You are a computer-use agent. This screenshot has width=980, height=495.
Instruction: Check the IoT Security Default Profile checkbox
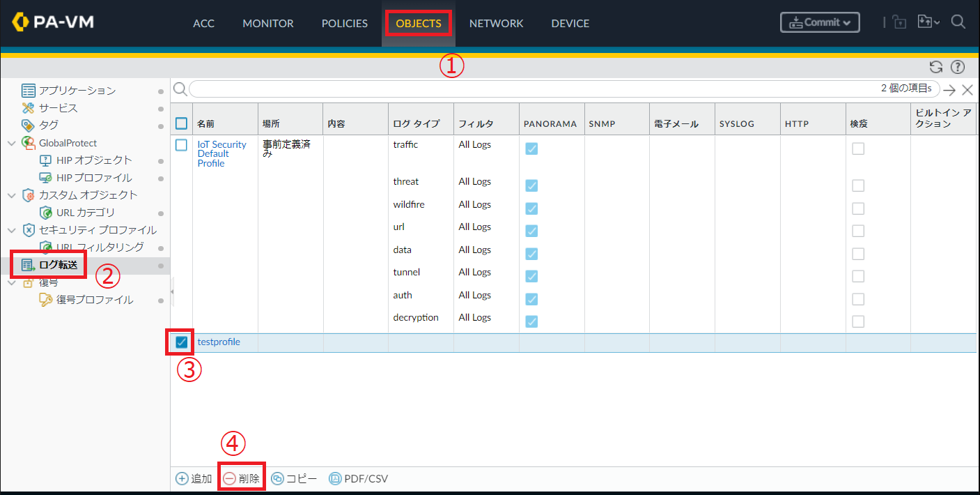click(x=181, y=145)
